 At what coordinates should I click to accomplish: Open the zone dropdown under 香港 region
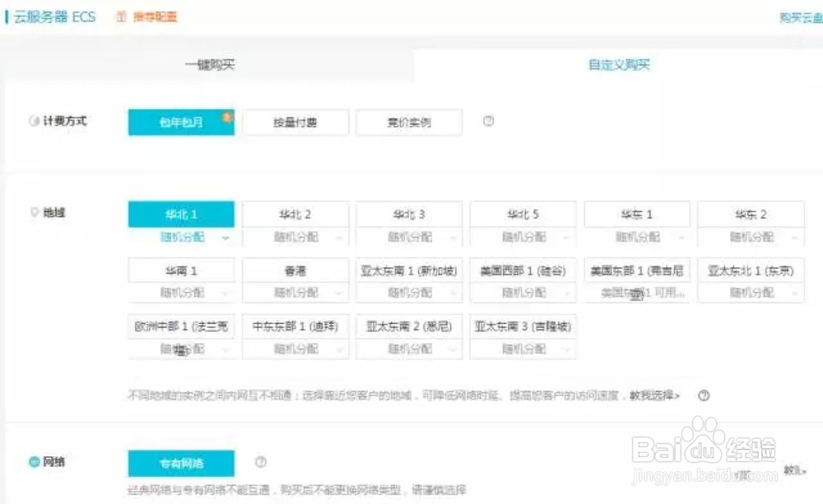[x=295, y=293]
